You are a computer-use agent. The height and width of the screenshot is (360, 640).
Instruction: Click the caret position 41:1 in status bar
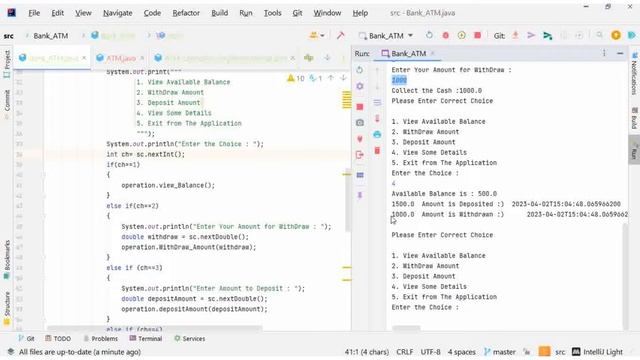(367, 351)
